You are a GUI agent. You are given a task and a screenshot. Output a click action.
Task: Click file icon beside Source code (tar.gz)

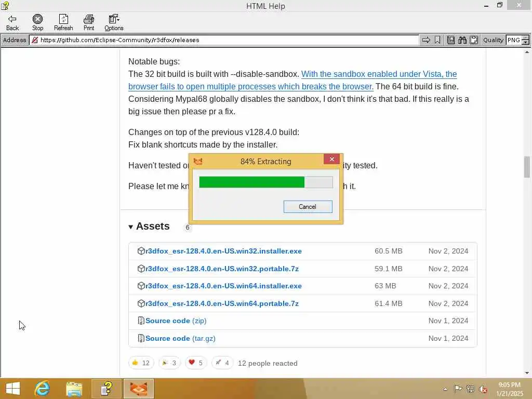pos(141,339)
